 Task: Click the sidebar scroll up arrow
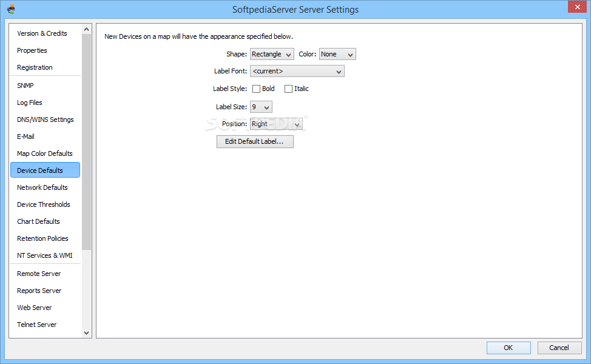point(86,29)
